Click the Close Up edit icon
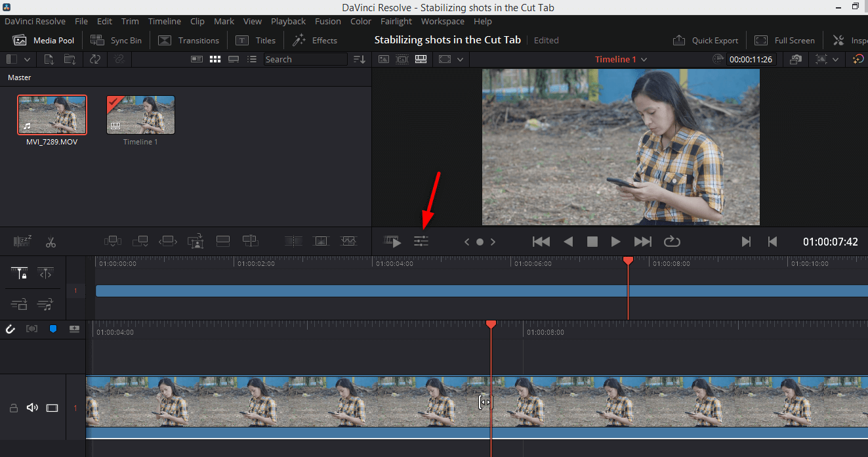This screenshot has height=457, width=868. [x=196, y=241]
